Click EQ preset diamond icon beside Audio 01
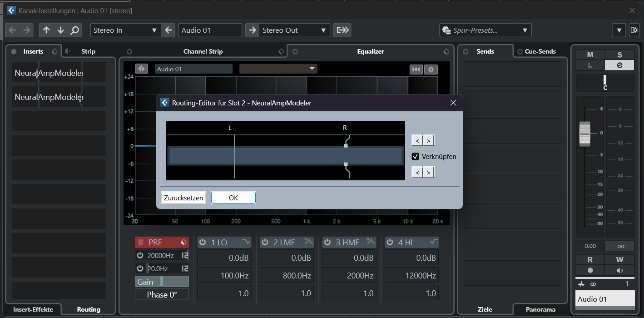This screenshot has width=644, height=318. pyautogui.click(x=141, y=69)
